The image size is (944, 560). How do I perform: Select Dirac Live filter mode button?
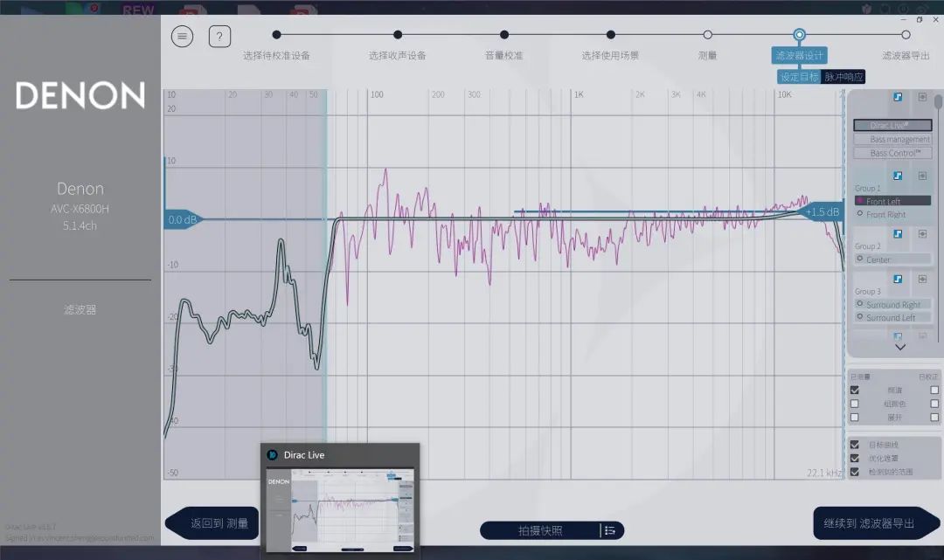pyautogui.click(x=892, y=125)
